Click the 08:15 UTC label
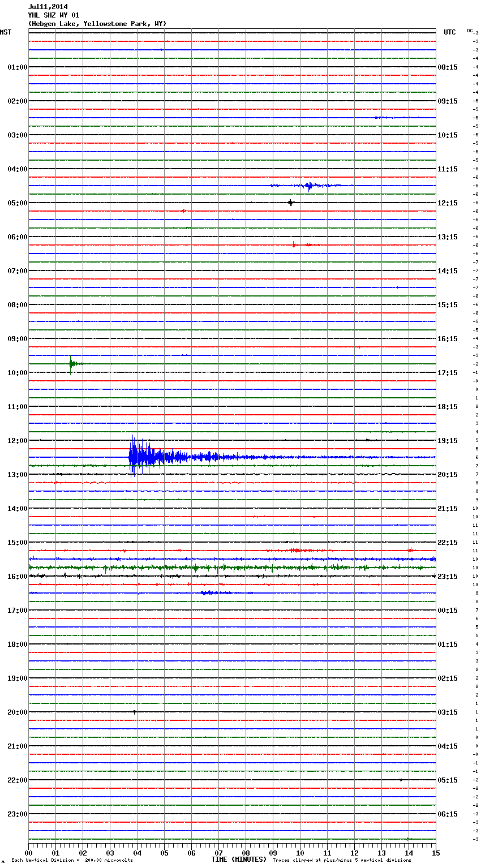Viewport: 481px width, 868px height. (448, 67)
